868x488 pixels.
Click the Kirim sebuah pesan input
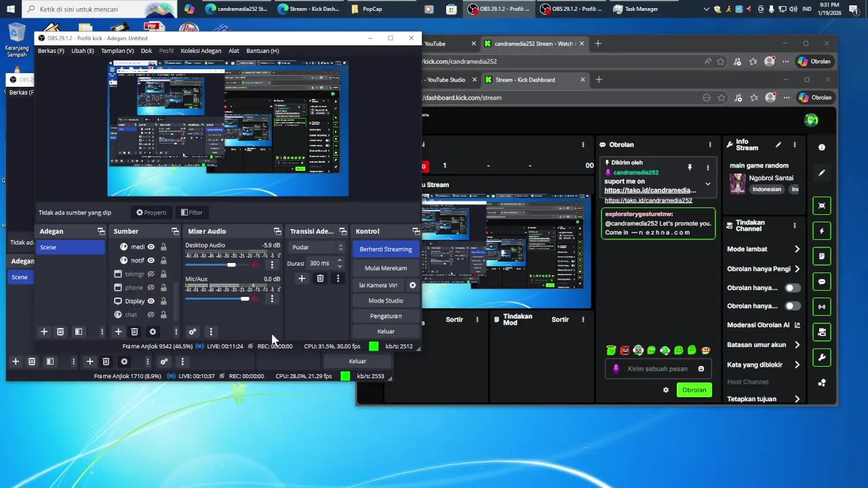(658, 369)
